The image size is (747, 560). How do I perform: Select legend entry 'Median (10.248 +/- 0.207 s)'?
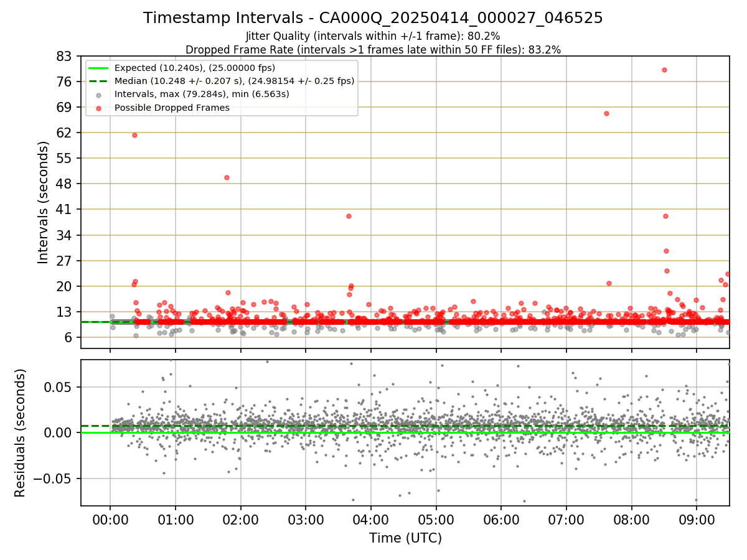pyautogui.click(x=234, y=81)
